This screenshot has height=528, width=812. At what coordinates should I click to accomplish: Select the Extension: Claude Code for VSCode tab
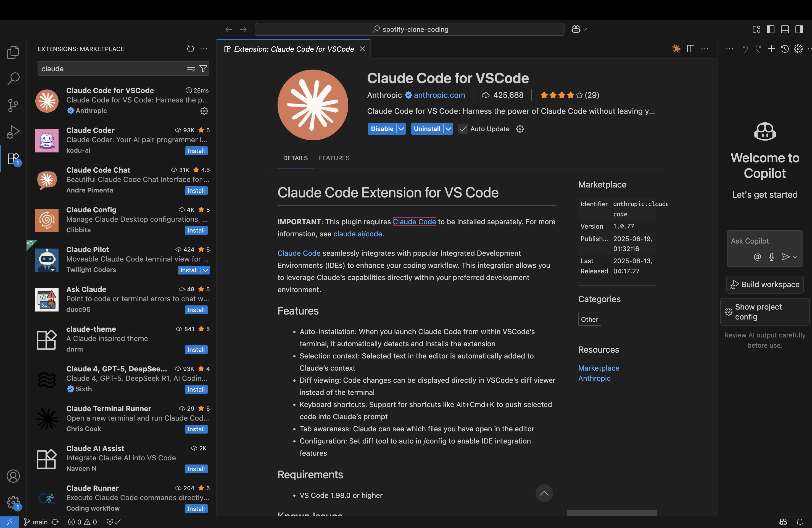pyautogui.click(x=293, y=49)
